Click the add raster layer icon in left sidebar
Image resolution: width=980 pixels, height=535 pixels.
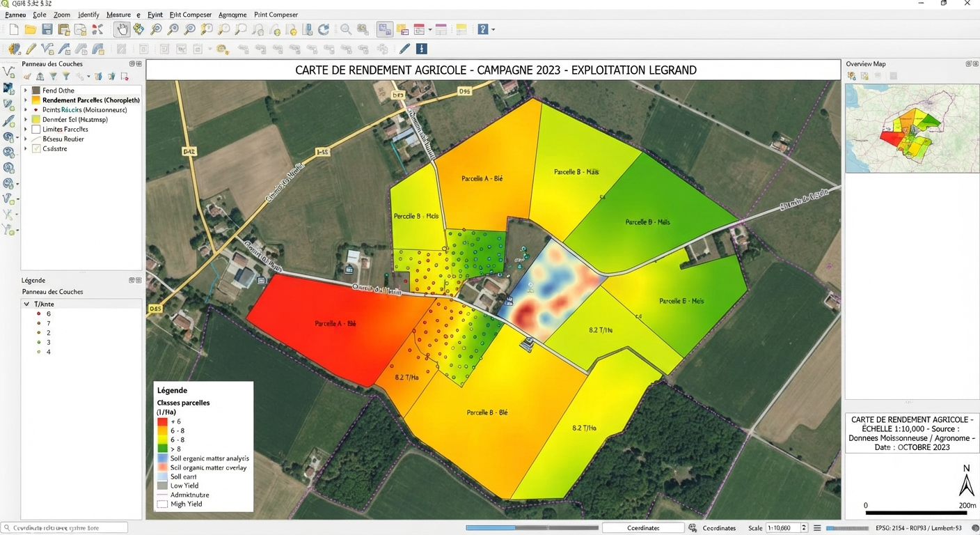tap(9, 88)
